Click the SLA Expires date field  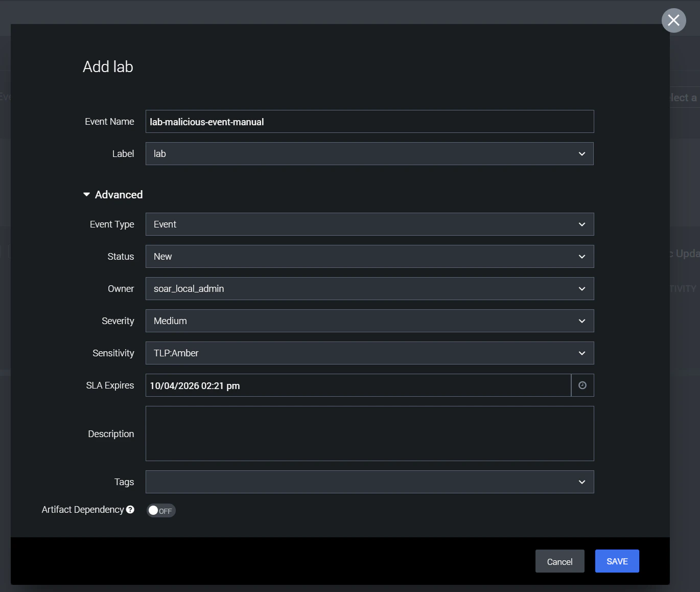click(x=358, y=385)
